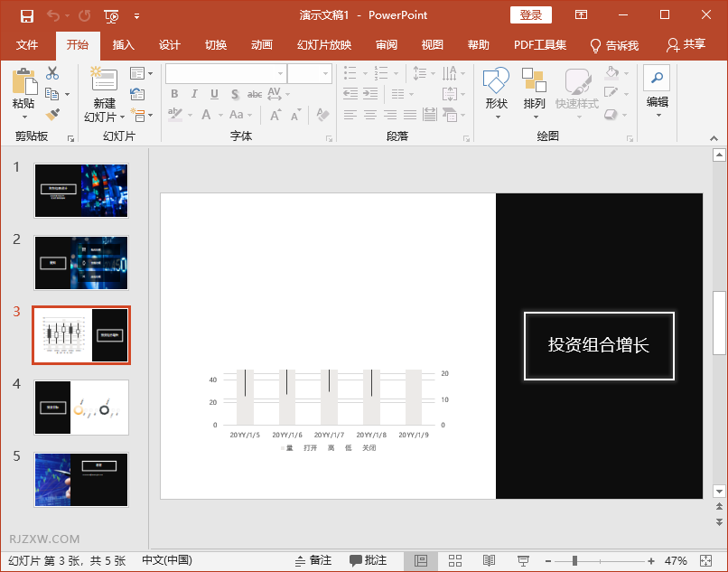The height and width of the screenshot is (572, 728).
Task: Open the 形状 shapes gallery
Action: tap(496, 81)
